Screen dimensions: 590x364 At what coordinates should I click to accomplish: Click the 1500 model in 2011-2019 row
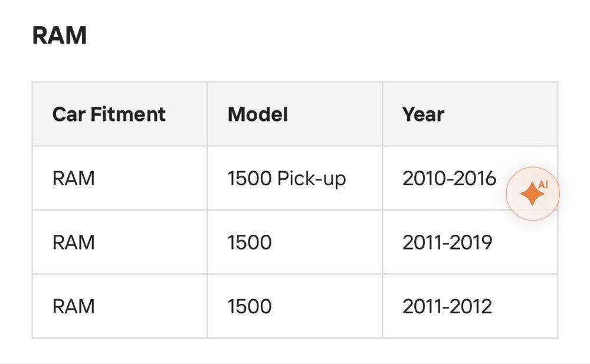click(x=250, y=242)
